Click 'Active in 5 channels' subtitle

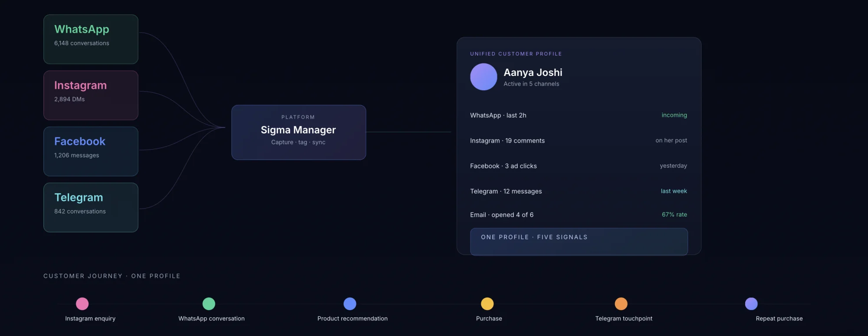[531, 84]
